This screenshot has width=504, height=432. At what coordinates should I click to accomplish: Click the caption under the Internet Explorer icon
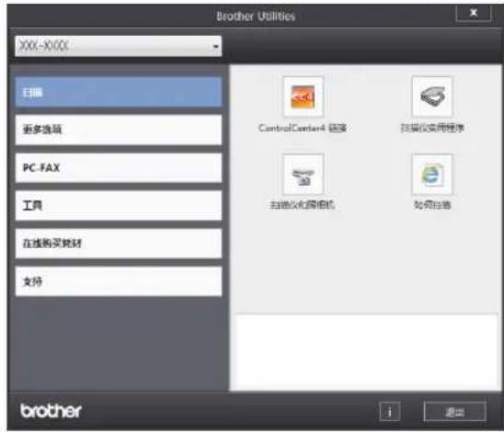pyautogui.click(x=432, y=205)
